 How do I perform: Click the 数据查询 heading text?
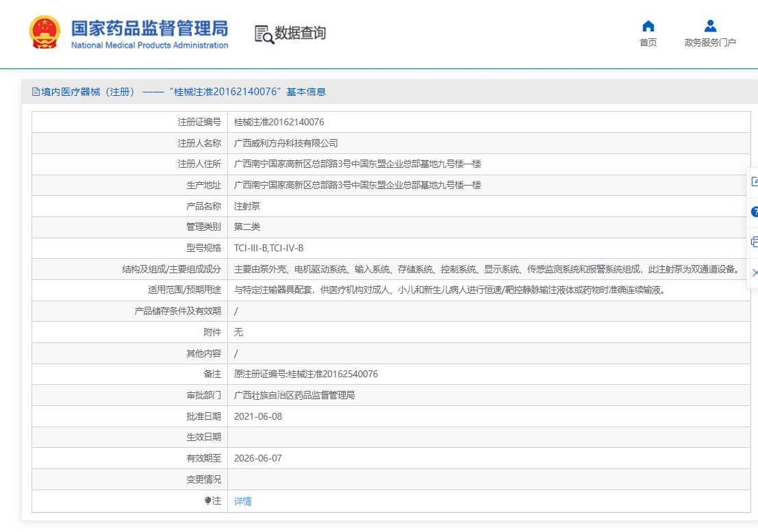pos(300,33)
